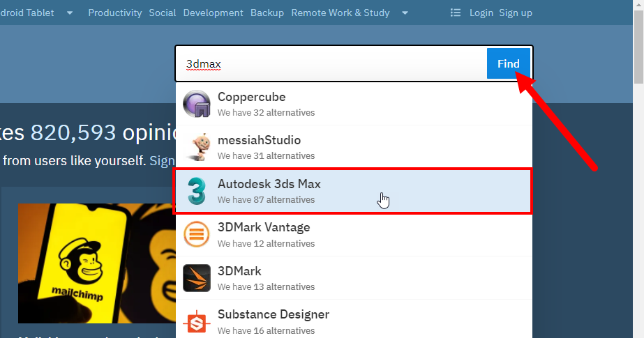Click the Login link
The image size is (644, 338).
[x=481, y=13]
